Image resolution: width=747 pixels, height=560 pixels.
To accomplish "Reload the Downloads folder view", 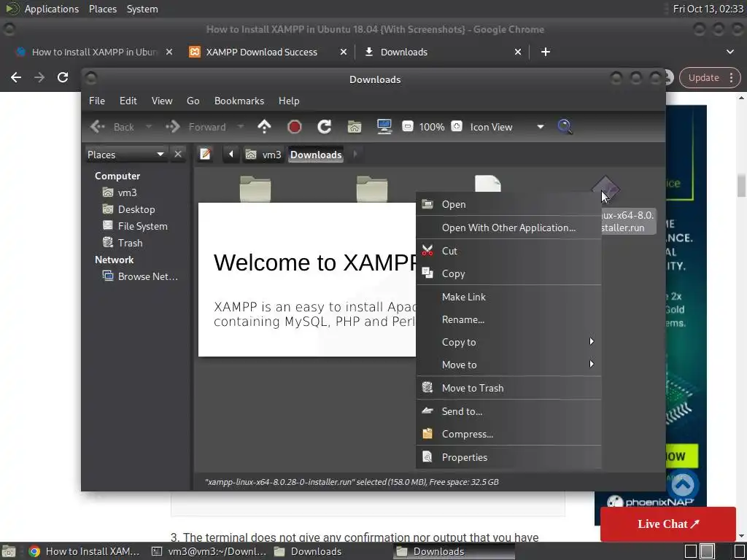I will point(325,127).
